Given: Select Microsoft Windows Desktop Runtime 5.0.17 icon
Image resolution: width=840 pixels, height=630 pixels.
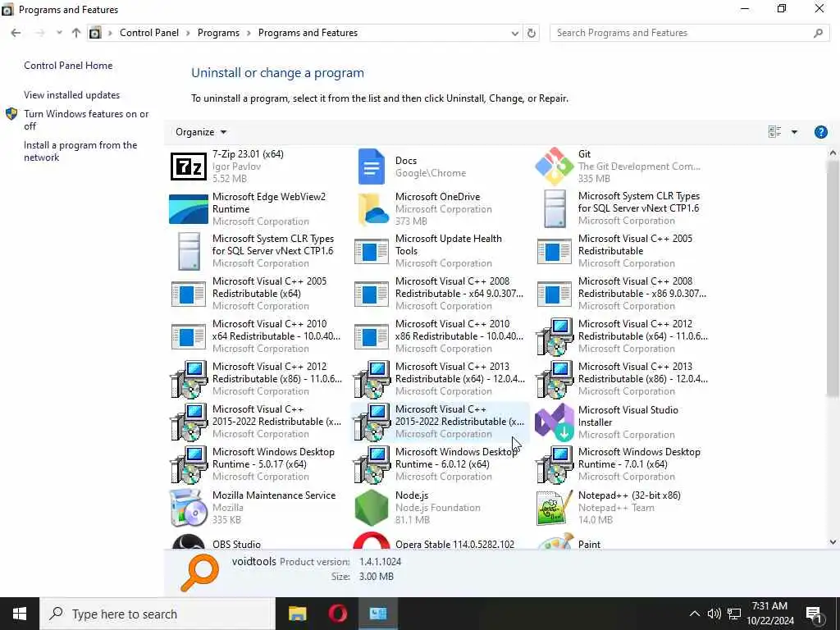Looking at the screenshot, I should coord(188,464).
